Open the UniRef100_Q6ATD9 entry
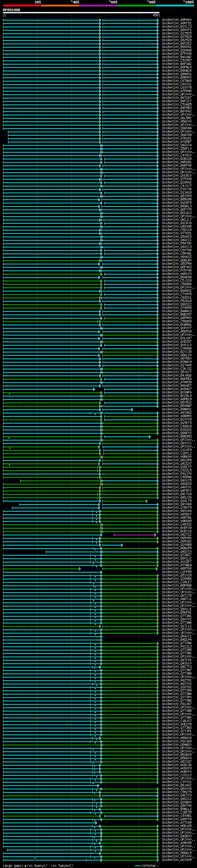 point(177,135)
